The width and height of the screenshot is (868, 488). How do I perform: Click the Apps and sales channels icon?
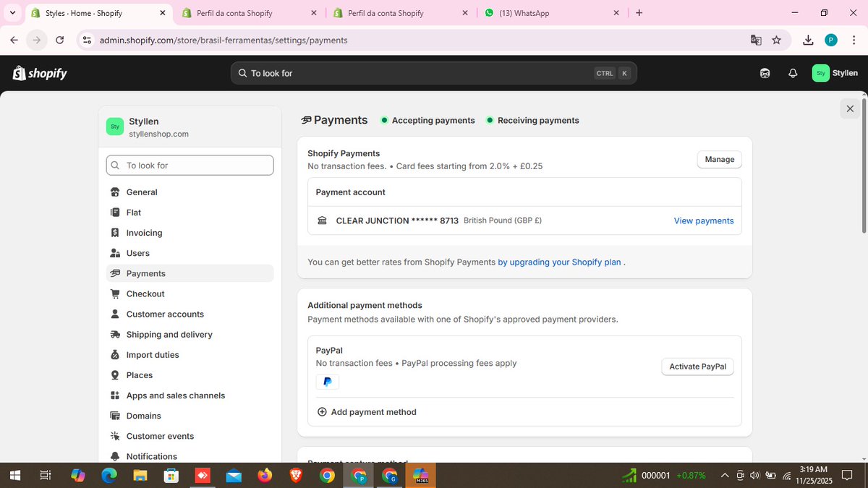coord(115,395)
